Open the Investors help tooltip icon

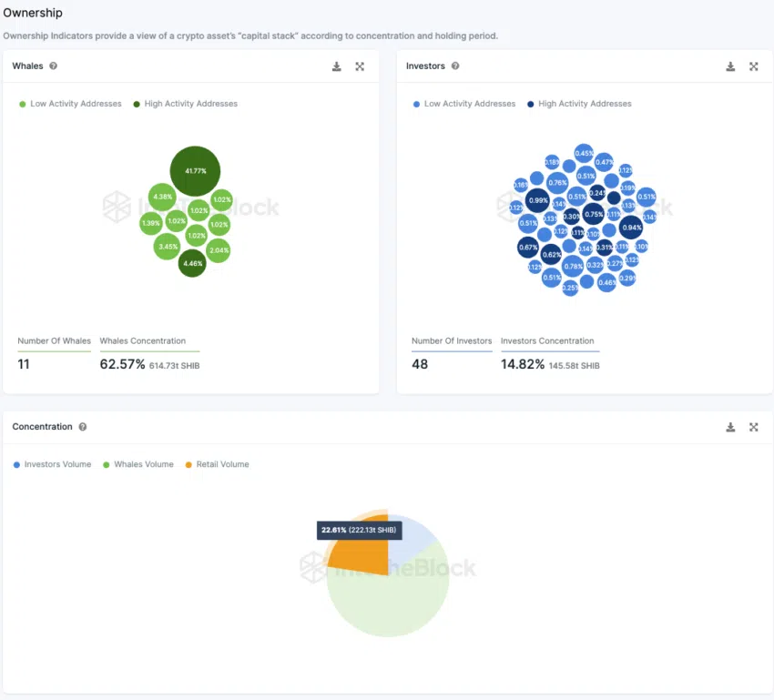point(455,66)
